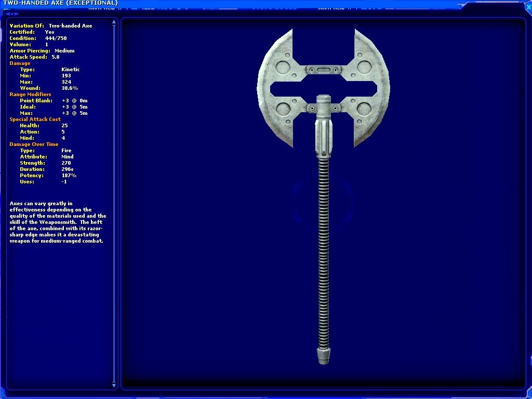Click the Condition value 444/750
532x399 pixels.
[56, 38]
